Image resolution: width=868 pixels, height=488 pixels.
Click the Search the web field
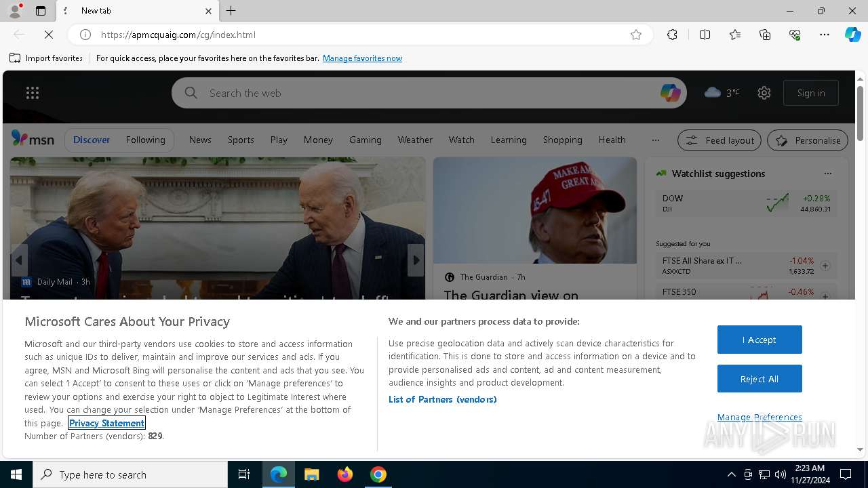coord(429,93)
